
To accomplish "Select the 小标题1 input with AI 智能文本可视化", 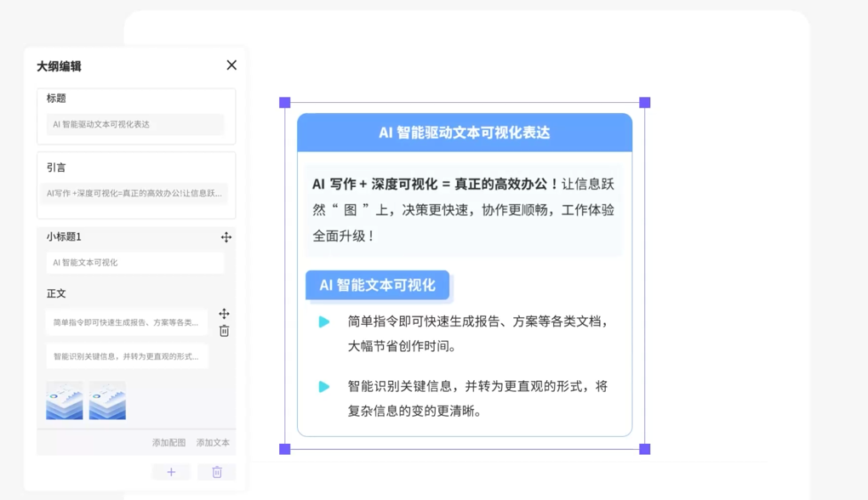I will tap(135, 263).
